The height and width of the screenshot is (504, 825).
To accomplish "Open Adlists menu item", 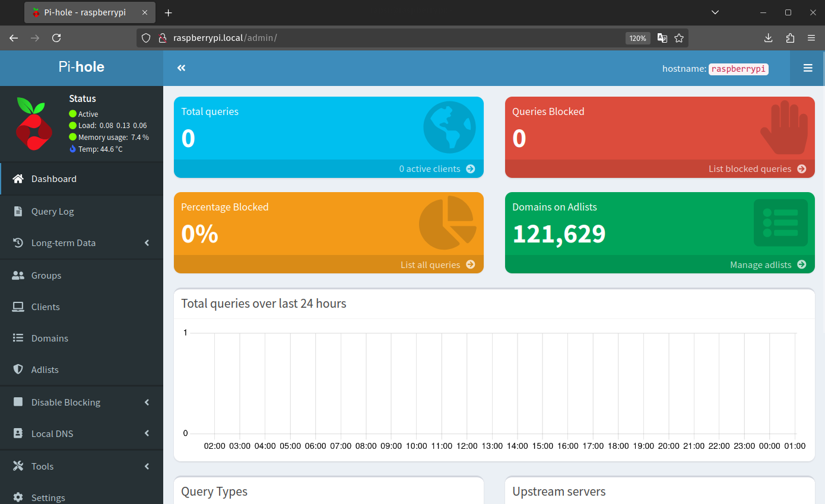I will (82, 369).
